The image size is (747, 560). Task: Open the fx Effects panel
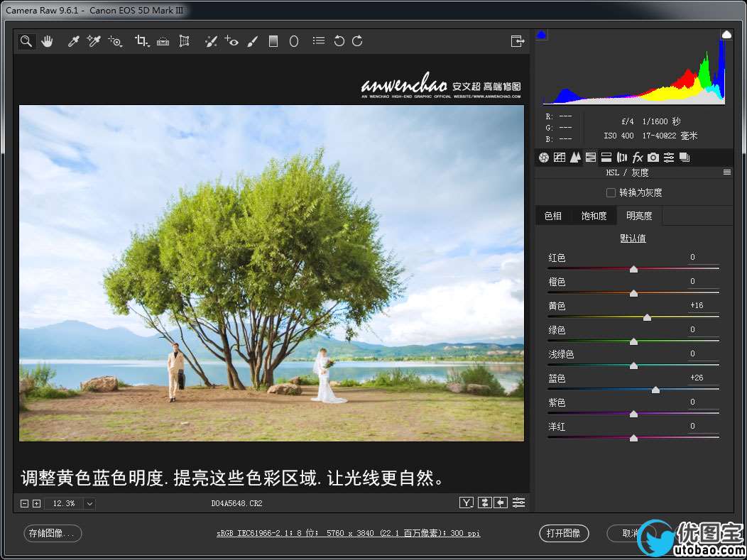(637, 158)
